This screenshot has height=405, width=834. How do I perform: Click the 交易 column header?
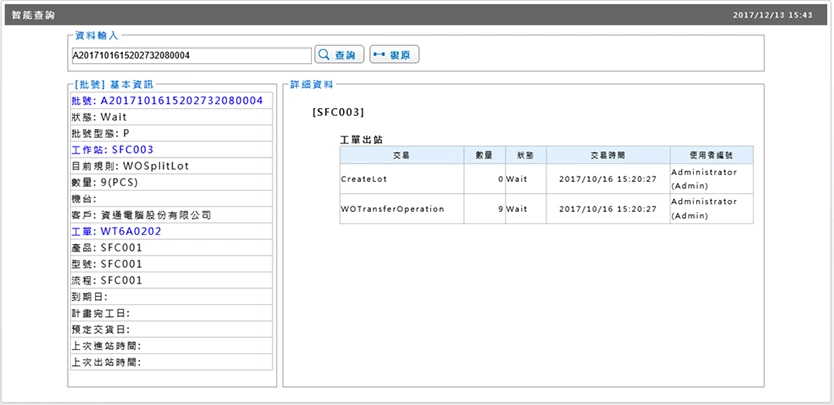tap(402, 155)
